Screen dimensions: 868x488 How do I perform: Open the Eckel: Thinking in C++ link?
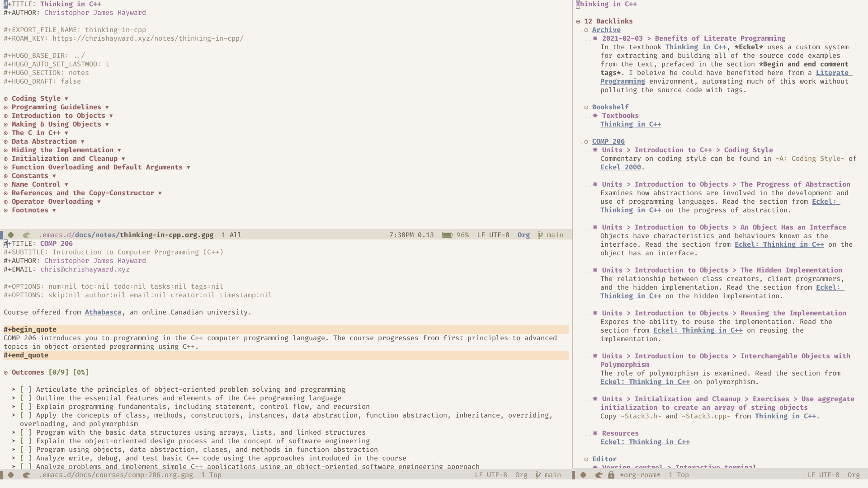point(645,441)
